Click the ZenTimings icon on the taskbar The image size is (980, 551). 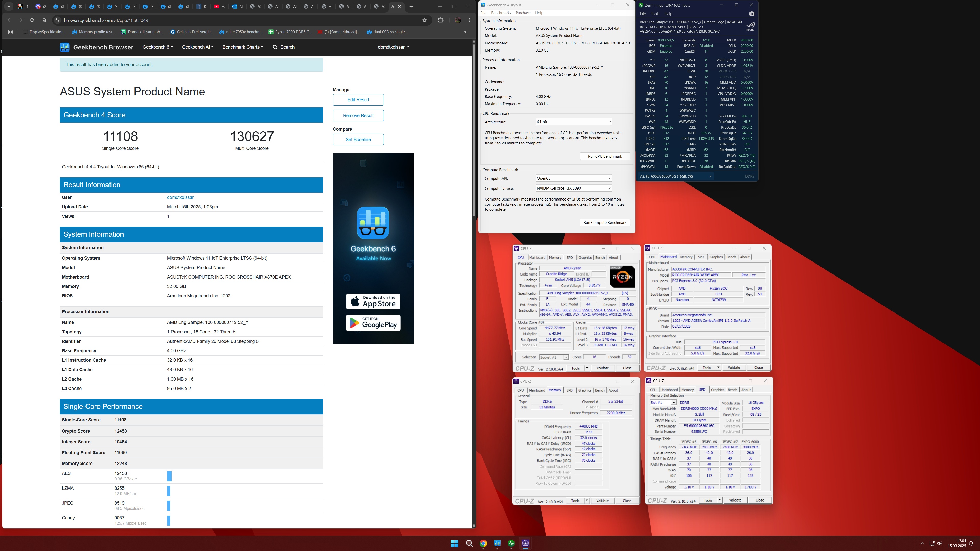coord(511,543)
